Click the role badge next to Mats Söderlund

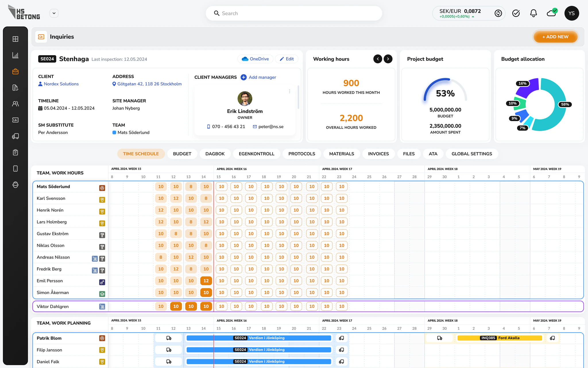tap(102, 188)
